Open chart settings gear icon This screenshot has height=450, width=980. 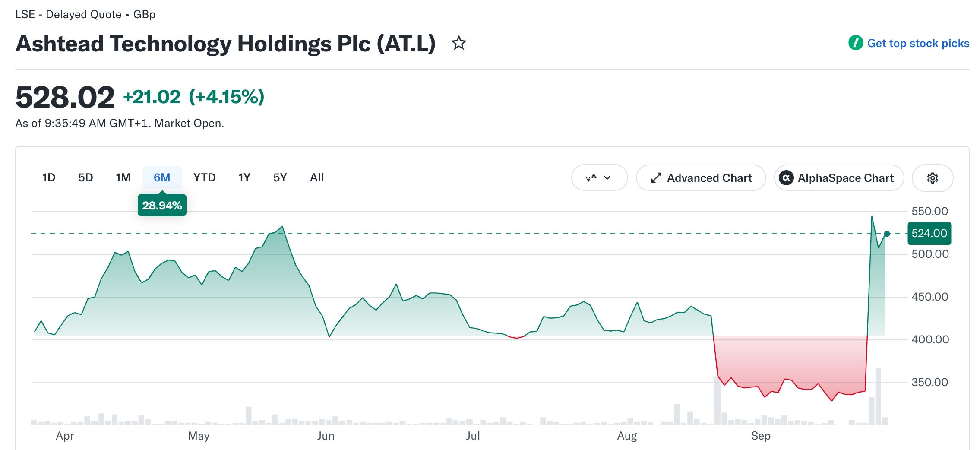[x=933, y=178]
